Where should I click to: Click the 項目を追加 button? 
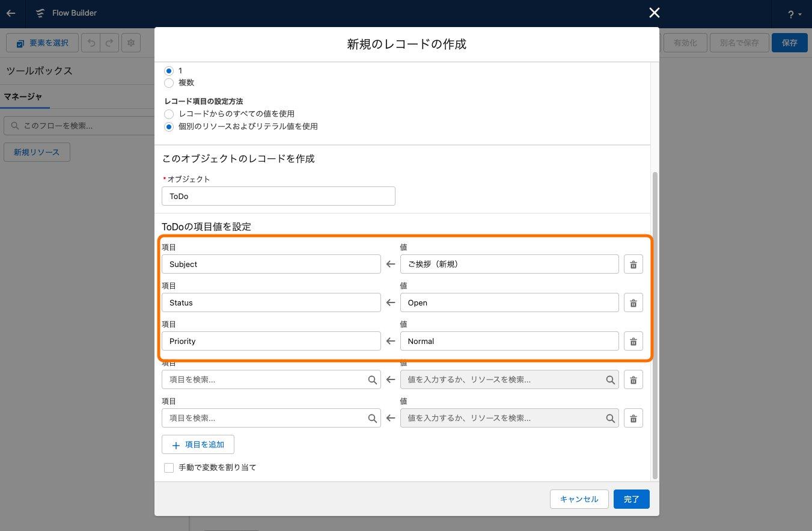(x=198, y=444)
